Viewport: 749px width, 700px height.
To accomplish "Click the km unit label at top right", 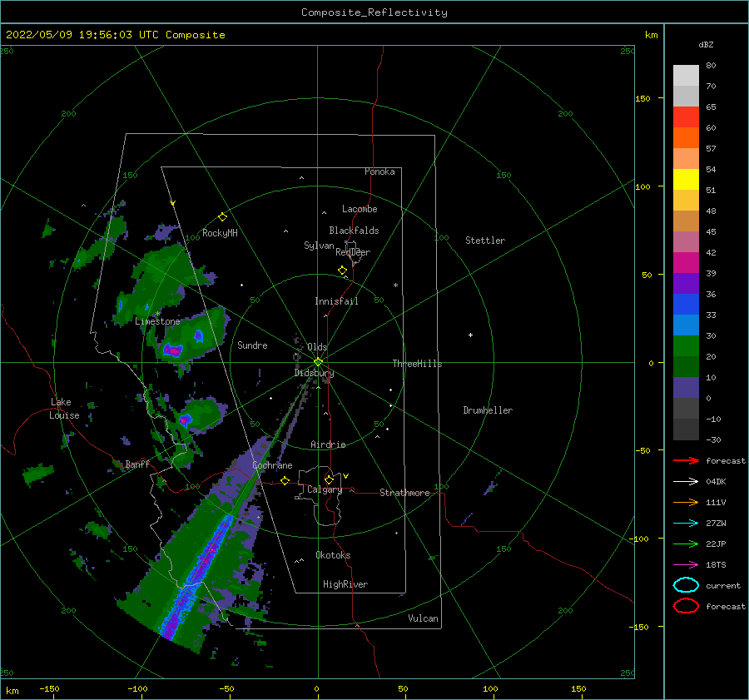I will coord(651,35).
